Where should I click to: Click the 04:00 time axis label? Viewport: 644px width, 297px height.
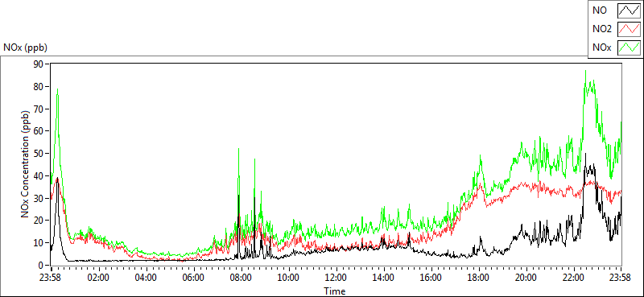(x=146, y=277)
